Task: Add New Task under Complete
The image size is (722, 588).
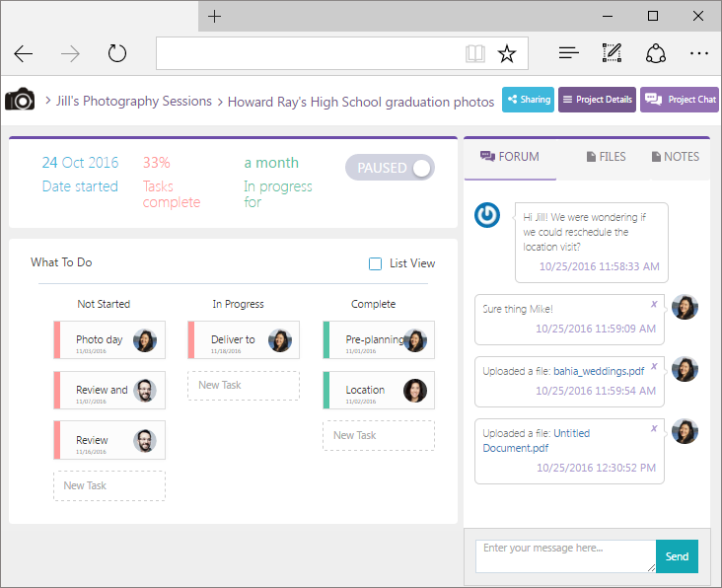Action: coord(379,435)
